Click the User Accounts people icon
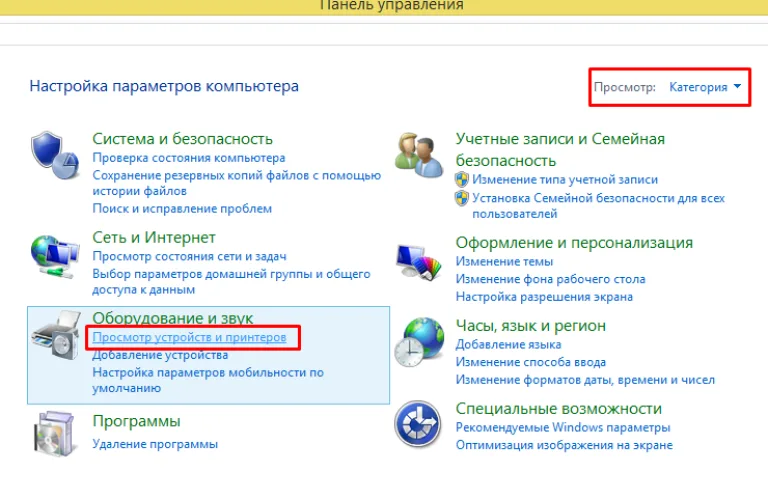The image size is (768, 500). [x=419, y=154]
